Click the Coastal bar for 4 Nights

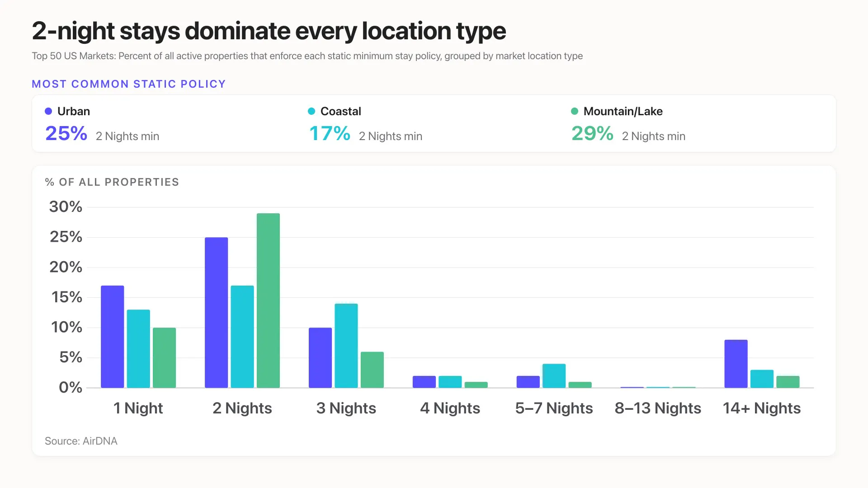tap(450, 382)
